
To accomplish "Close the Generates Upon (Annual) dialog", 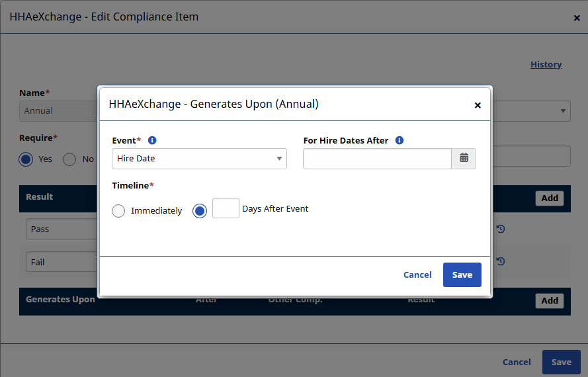I will click(478, 105).
